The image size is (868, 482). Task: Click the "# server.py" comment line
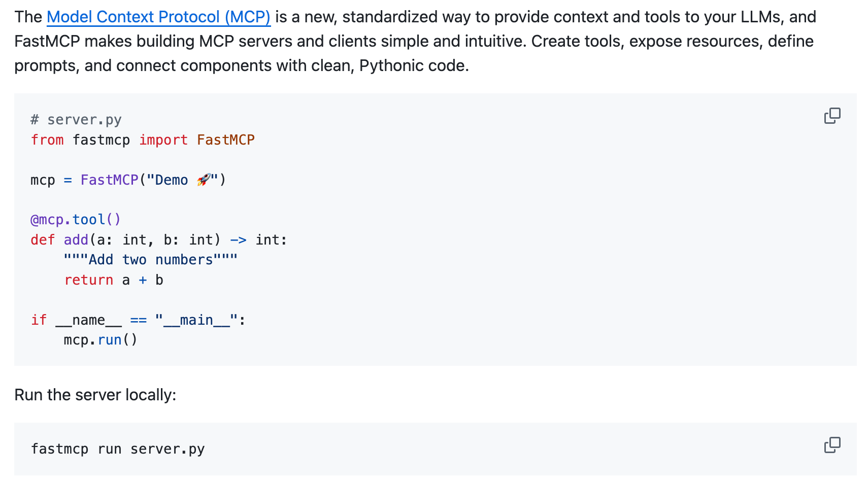coord(76,120)
